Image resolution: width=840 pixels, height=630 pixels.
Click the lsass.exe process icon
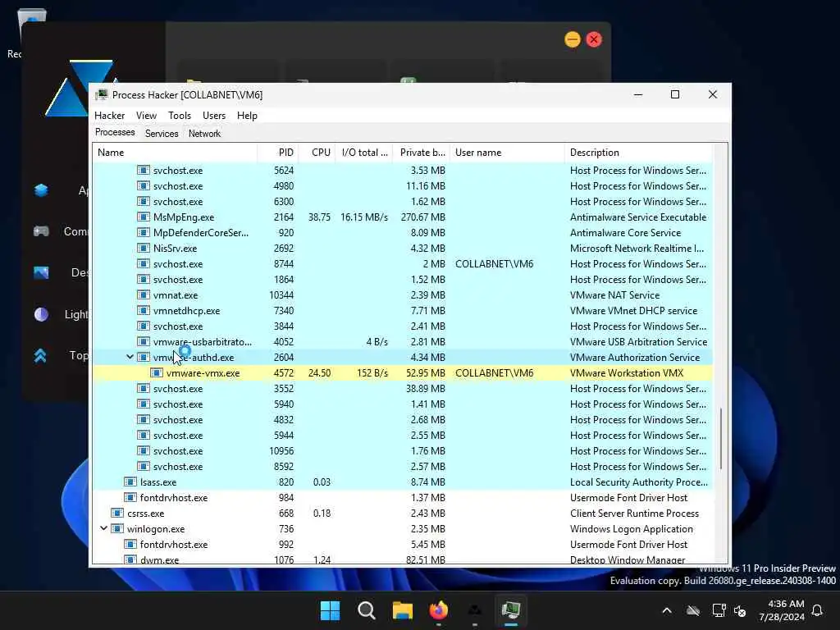click(x=130, y=482)
